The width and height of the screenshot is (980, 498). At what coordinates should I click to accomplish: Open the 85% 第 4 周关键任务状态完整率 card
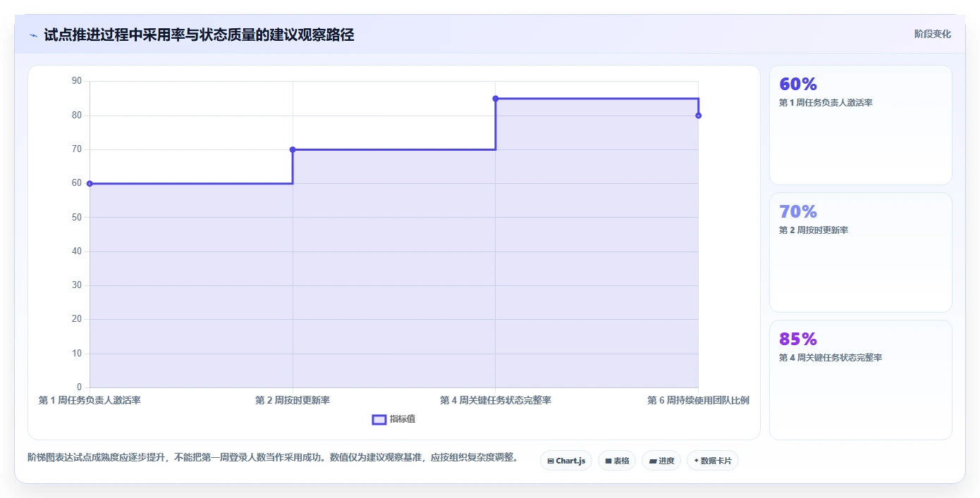pos(861,380)
